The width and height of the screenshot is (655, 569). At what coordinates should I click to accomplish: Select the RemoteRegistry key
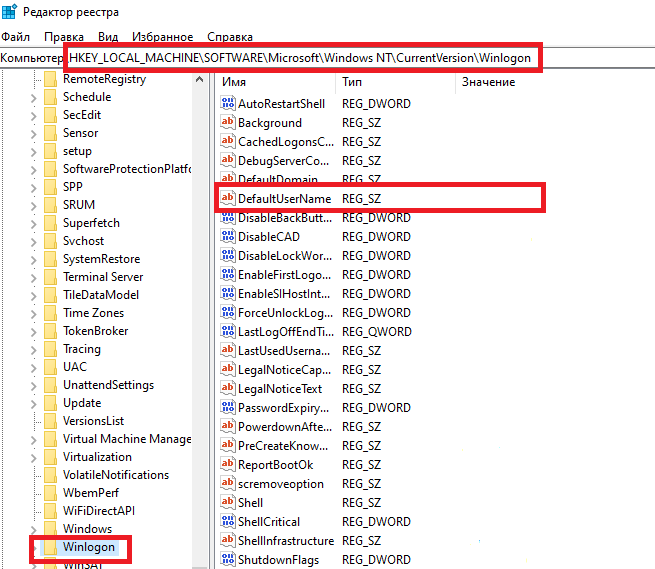pos(104,79)
